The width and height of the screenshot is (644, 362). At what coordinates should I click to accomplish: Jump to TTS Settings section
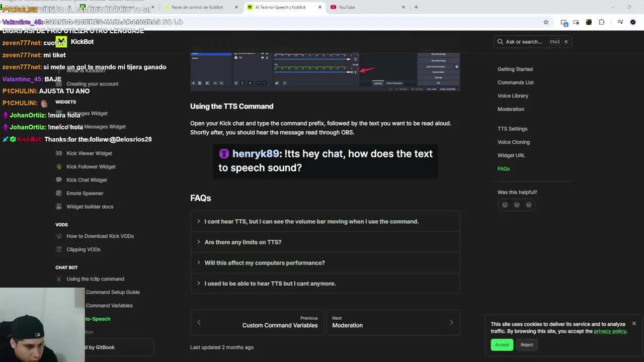(x=512, y=129)
